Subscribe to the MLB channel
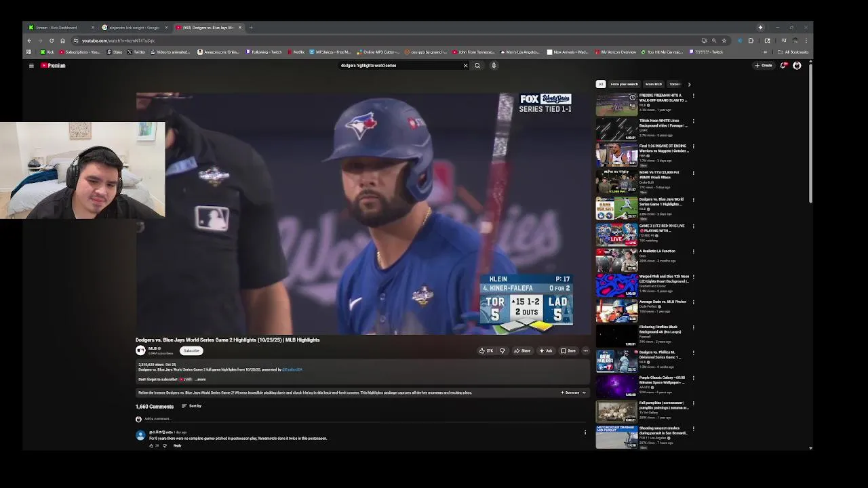Viewport: 868px width, 488px height. 191,351
